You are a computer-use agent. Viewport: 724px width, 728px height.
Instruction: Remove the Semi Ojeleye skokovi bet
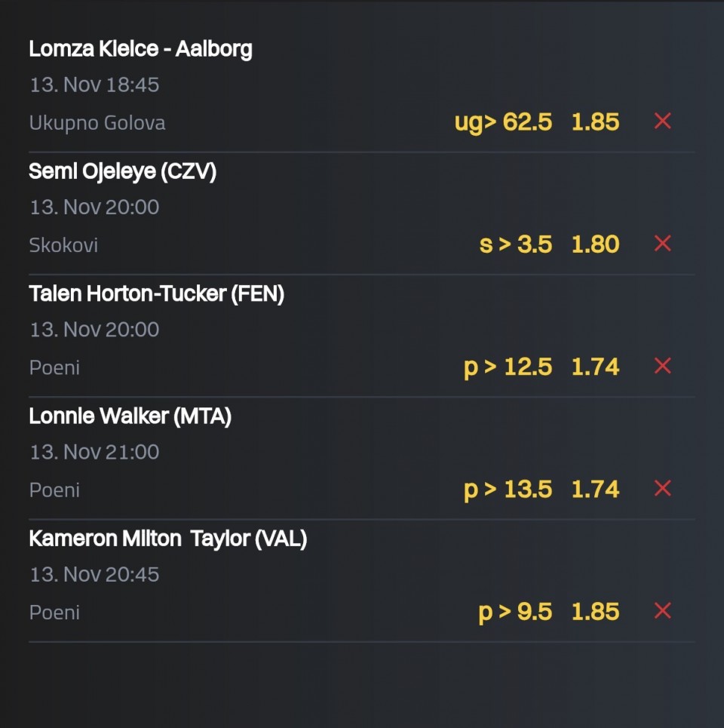[x=662, y=244]
